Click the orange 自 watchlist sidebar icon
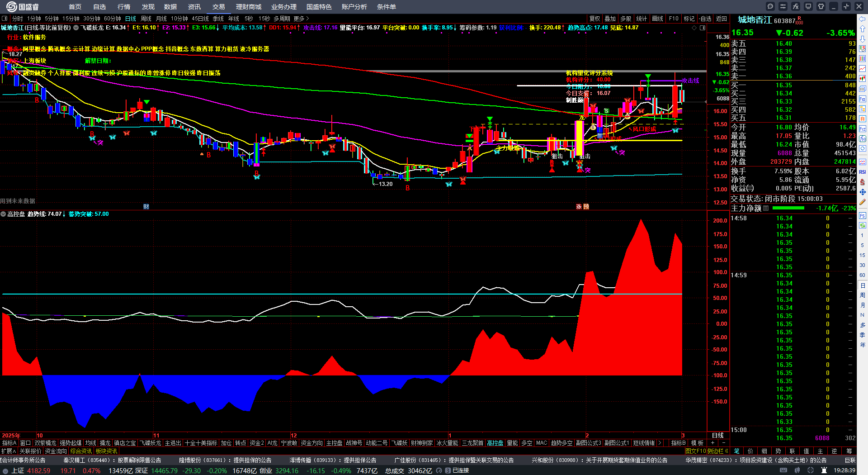This screenshot has height=475, width=868. [x=863, y=119]
